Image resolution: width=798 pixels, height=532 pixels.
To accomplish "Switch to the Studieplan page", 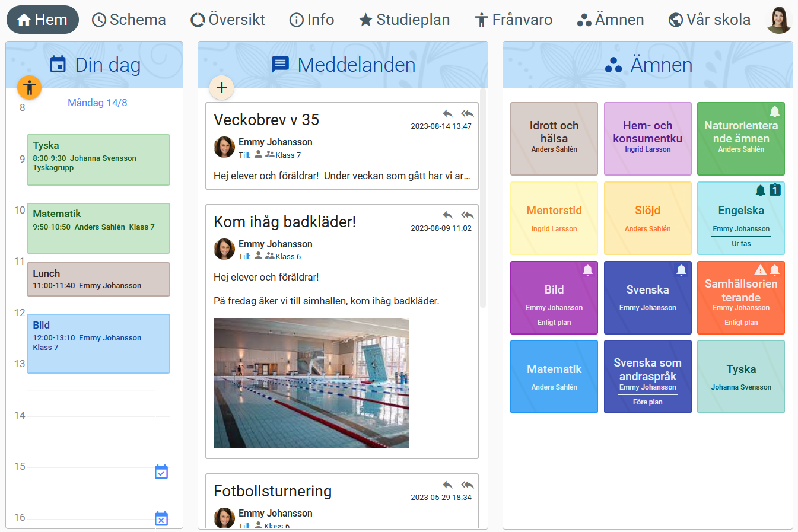I will pos(405,20).
